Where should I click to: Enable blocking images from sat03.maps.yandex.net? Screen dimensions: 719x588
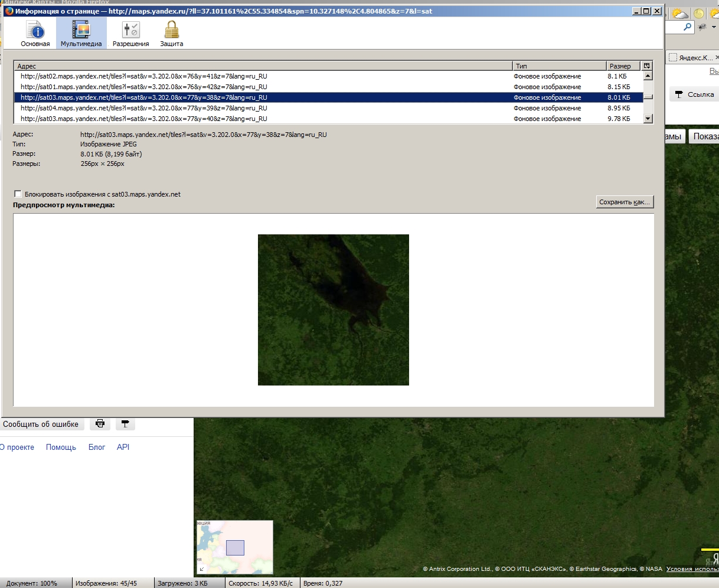18,194
